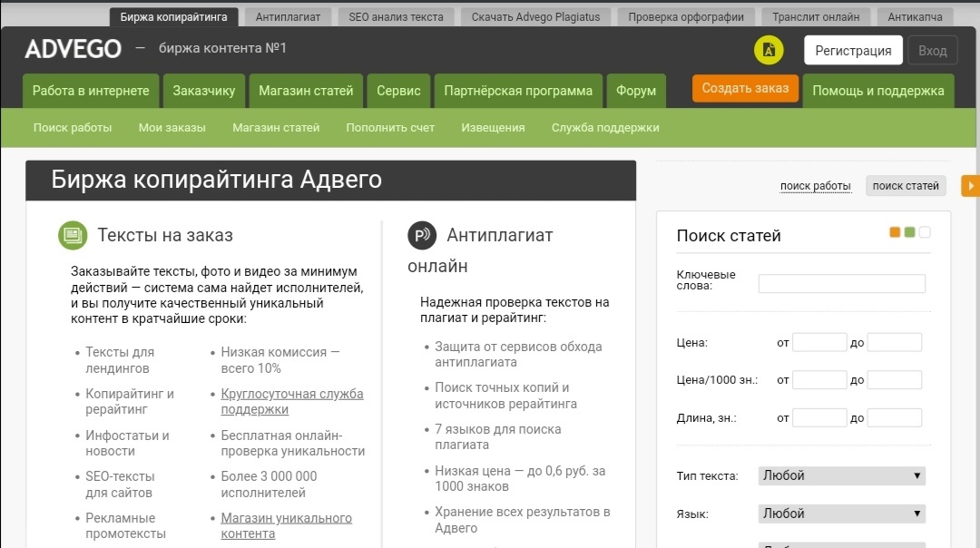
Task: Go to Пополнить счет link
Action: pyautogui.click(x=390, y=127)
